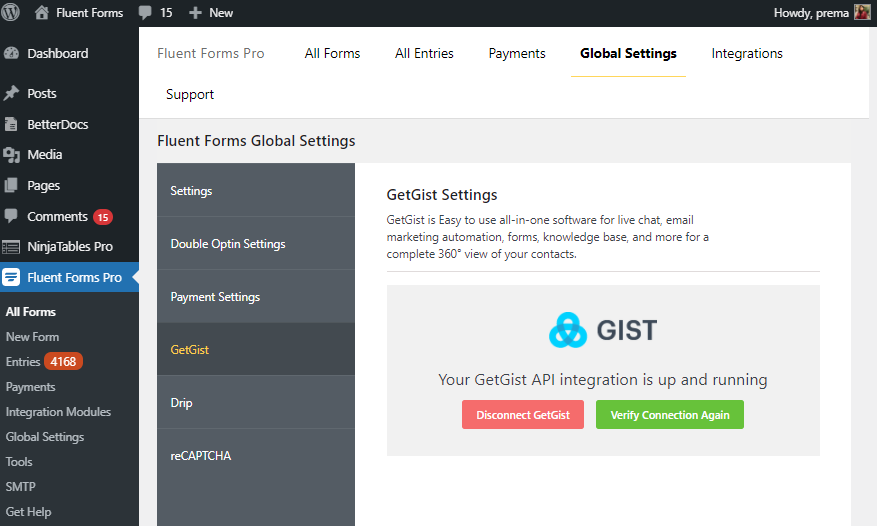The height and width of the screenshot is (526, 877).
Task: Click the NinjaTables Pro table icon
Action: (11, 246)
